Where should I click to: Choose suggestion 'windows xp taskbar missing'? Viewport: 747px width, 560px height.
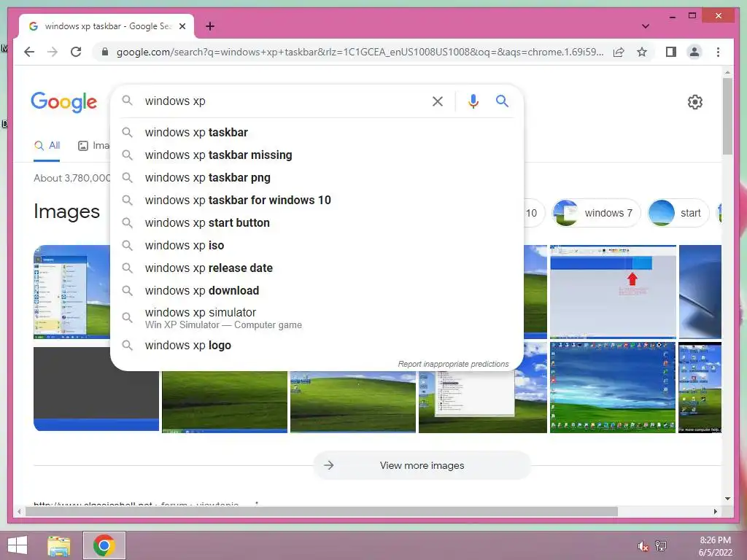317,155
